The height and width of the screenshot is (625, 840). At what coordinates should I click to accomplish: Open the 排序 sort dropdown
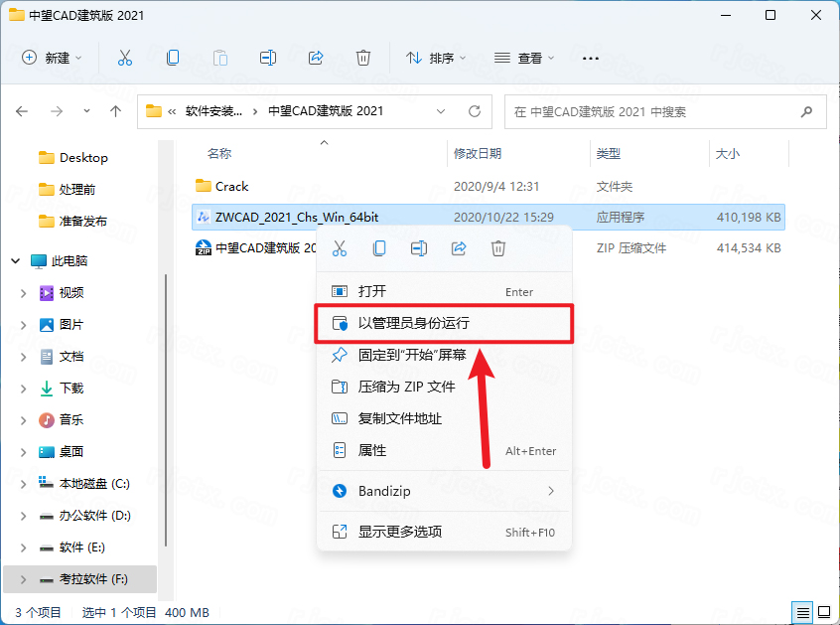436,58
